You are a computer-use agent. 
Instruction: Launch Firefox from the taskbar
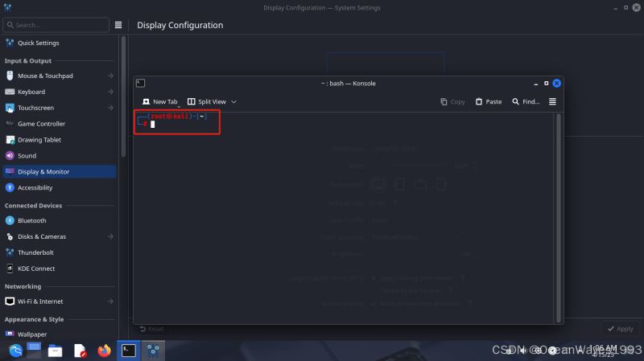tap(104, 351)
